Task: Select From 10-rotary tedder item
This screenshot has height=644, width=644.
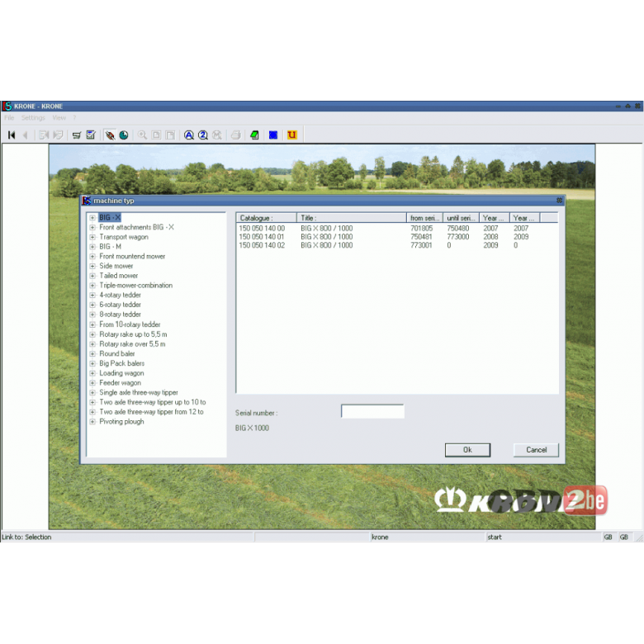Action: [130, 324]
